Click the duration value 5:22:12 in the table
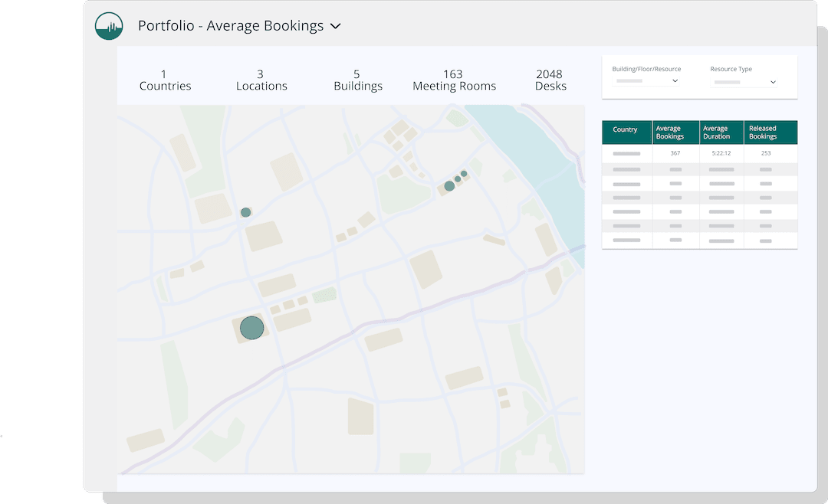828x504 pixels. click(721, 152)
